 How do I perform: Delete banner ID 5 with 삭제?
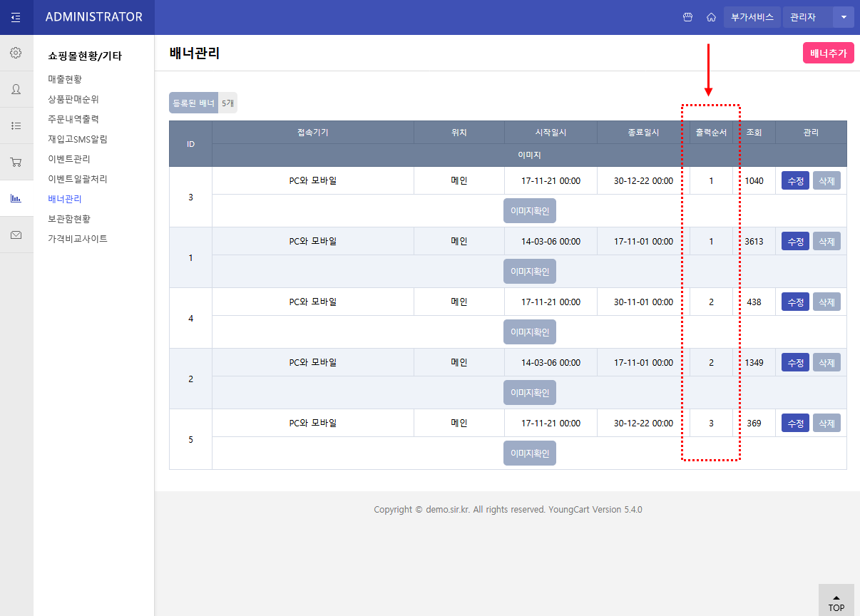click(x=826, y=423)
